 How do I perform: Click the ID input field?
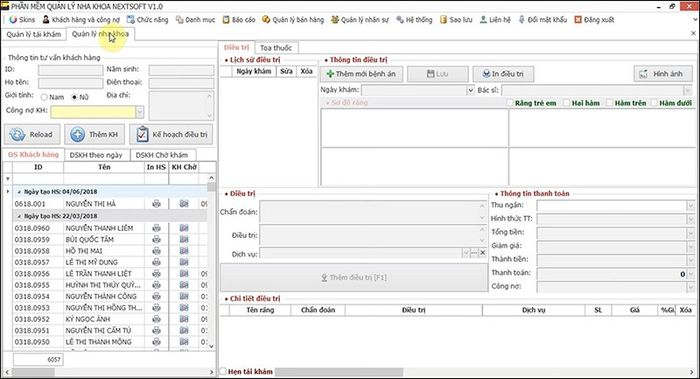click(71, 70)
